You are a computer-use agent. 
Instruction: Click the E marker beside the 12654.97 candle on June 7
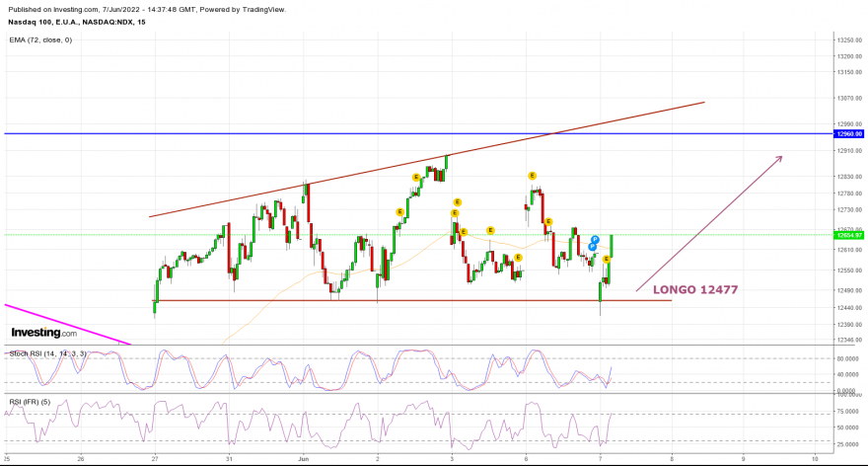pos(607,259)
